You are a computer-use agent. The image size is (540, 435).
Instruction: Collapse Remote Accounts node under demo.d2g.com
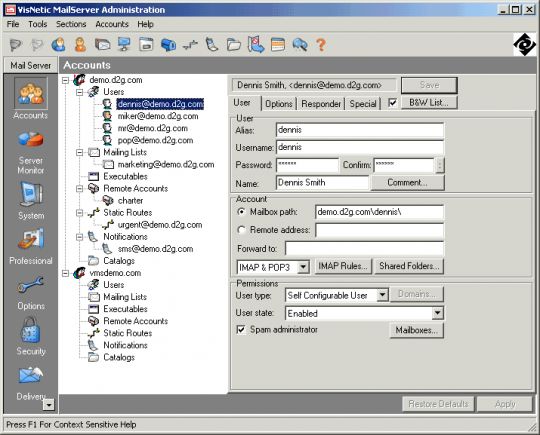click(80, 188)
